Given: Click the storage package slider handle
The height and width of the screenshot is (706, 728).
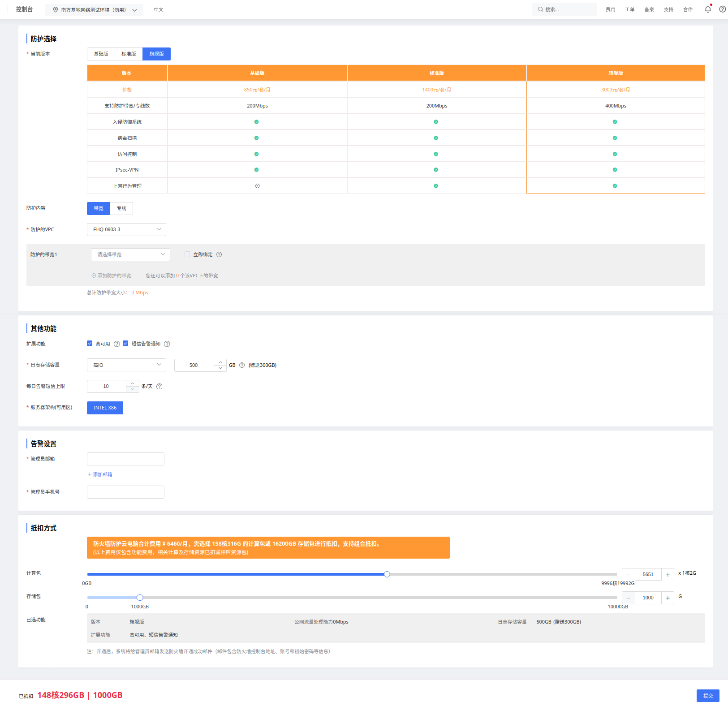Looking at the screenshot, I should (140, 598).
